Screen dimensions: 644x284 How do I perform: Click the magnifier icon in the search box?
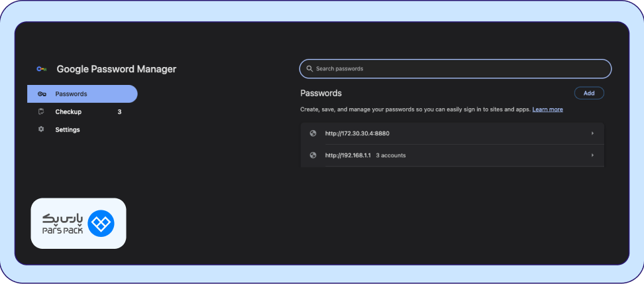[x=309, y=69]
